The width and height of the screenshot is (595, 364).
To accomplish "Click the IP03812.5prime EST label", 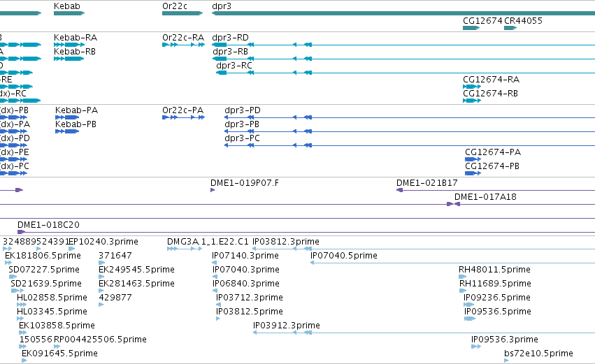I will click(250, 312).
